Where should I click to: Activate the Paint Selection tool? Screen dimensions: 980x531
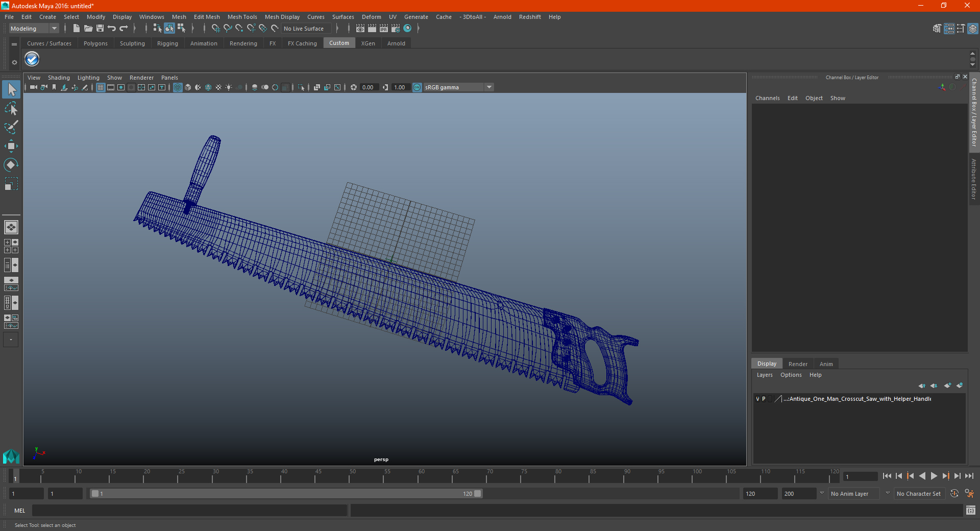tap(11, 127)
